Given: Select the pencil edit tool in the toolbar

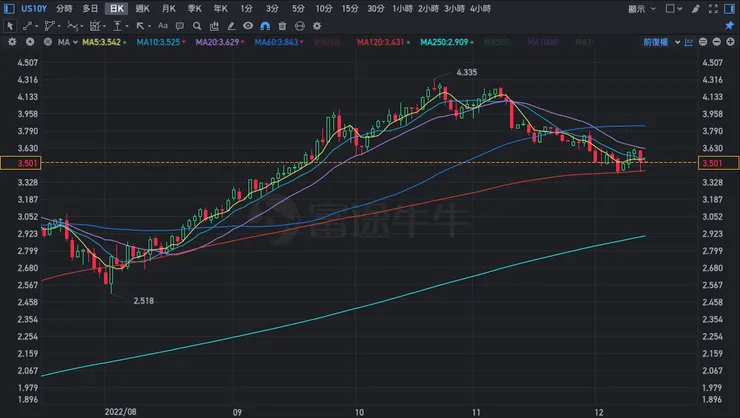Looking at the screenshot, I should coord(231,26).
